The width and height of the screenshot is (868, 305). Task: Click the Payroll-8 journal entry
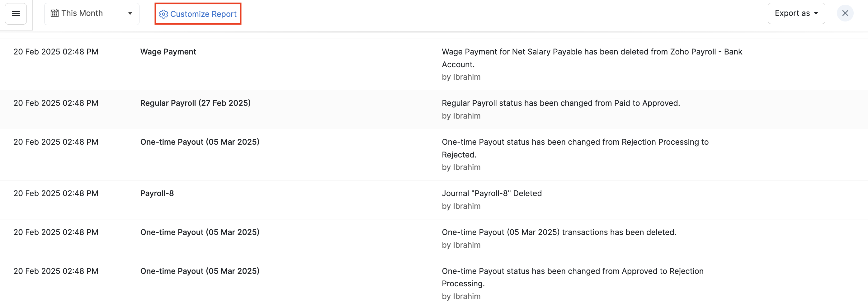(x=157, y=194)
